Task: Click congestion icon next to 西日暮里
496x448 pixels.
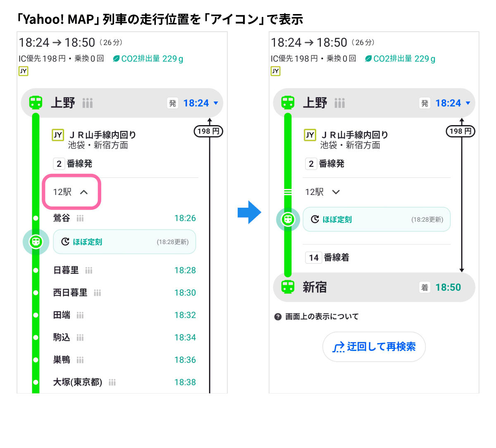Action: pos(98,293)
